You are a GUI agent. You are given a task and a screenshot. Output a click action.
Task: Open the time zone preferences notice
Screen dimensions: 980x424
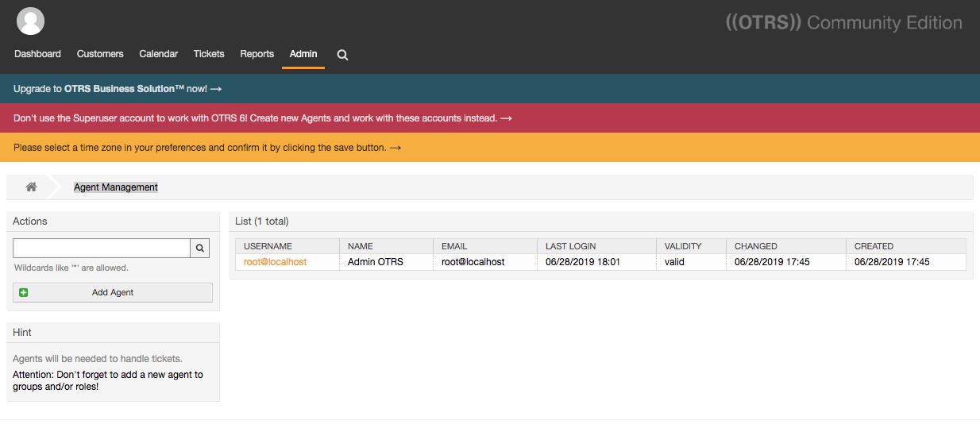pos(207,148)
